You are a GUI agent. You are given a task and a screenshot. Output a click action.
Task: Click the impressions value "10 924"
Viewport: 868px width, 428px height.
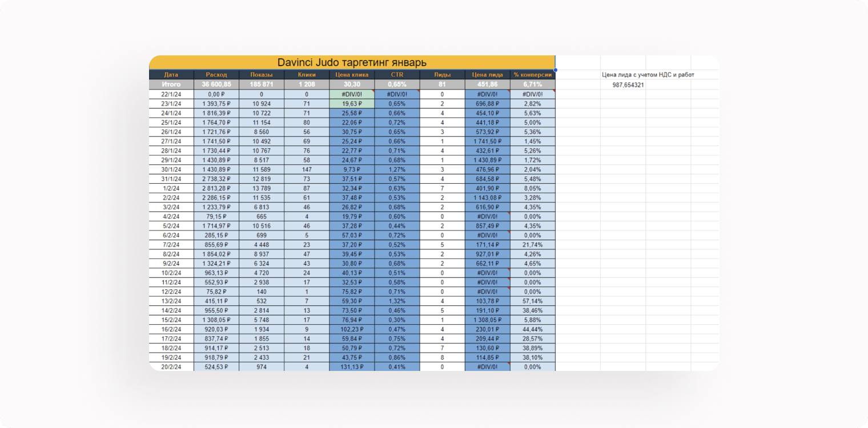click(x=262, y=103)
